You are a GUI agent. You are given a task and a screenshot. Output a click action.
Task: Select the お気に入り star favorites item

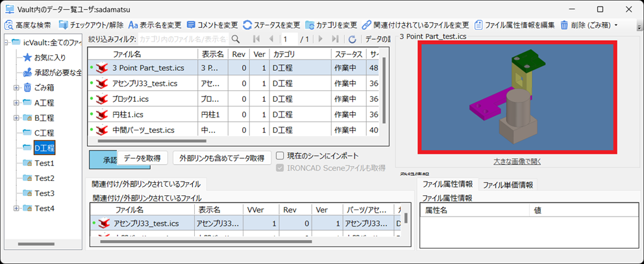[x=44, y=58]
